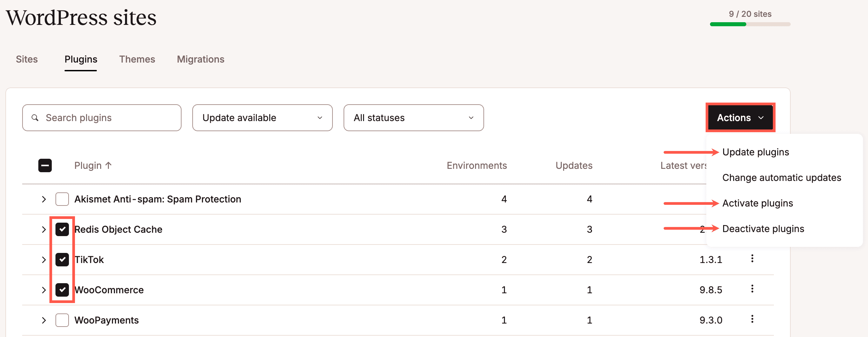This screenshot has width=868, height=337.
Task: Click the 9/20 sites progress bar
Action: click(x=750, y=24)
